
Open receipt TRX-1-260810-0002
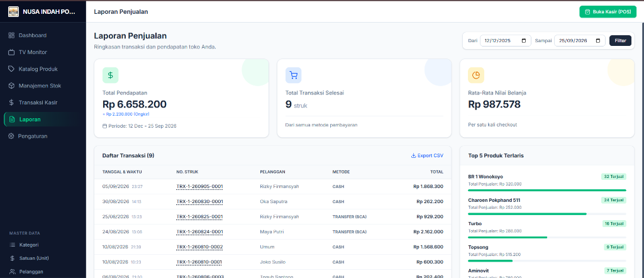coord(199,247)
